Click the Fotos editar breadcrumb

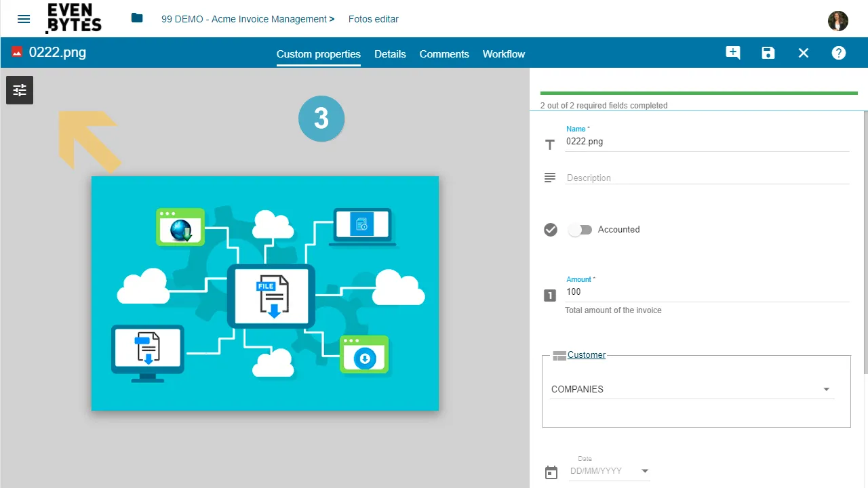(374, 19)
